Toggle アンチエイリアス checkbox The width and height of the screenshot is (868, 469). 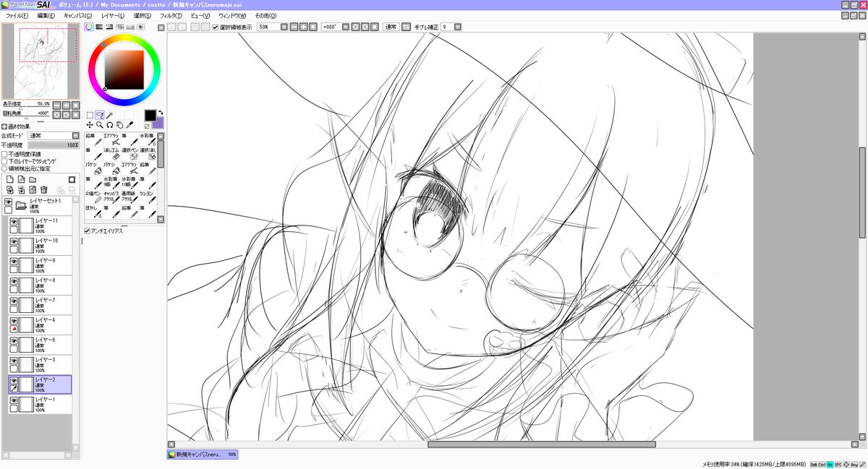(88, 231)
